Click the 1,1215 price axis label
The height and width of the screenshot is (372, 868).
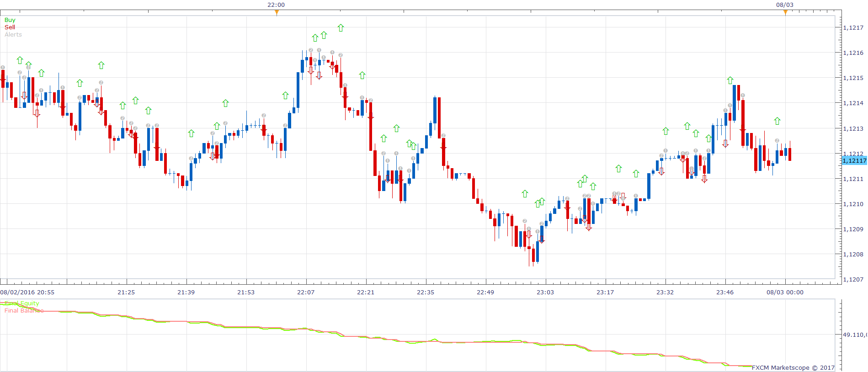point(853,78)
